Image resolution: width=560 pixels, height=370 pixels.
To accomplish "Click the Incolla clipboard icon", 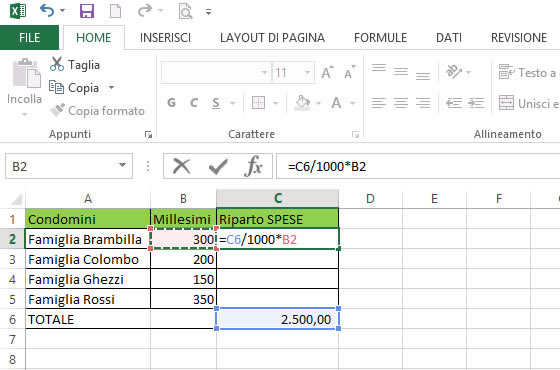I will coord(26,73).
